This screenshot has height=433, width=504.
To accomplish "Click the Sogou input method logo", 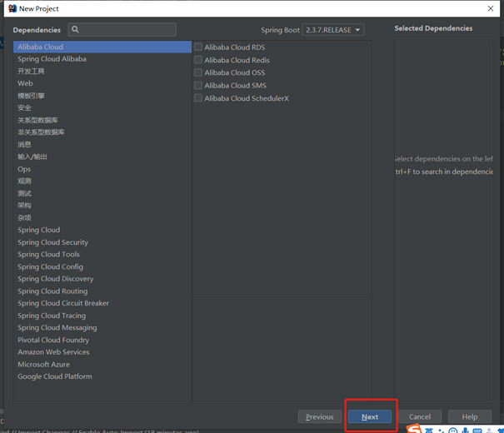I will 414,429.
